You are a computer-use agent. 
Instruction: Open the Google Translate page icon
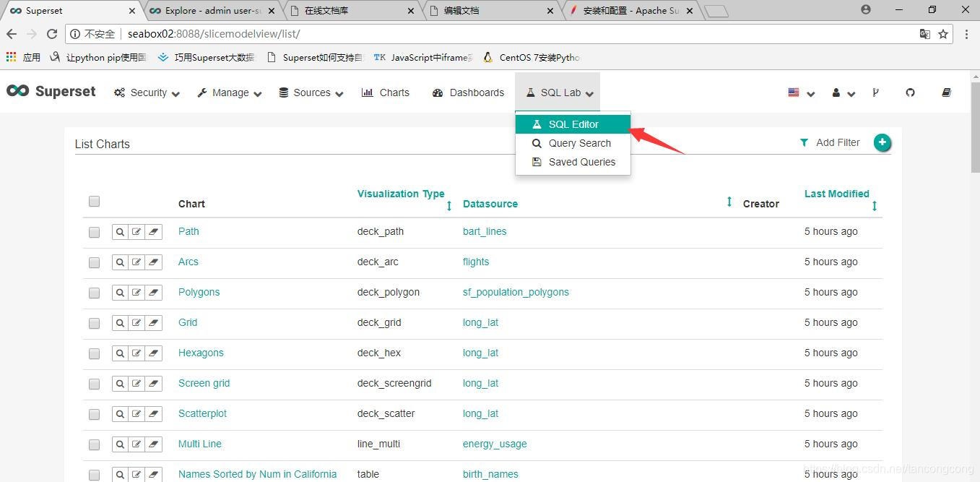[x=925, y=34]
